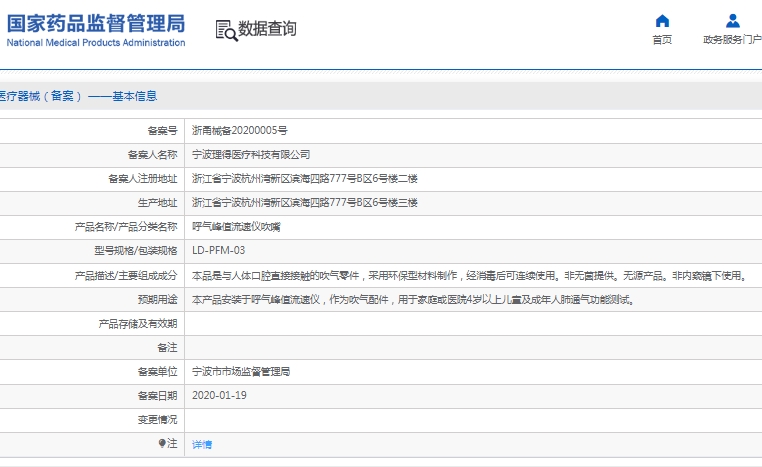The width and height of the screenshot is (762, 467).
Task: Select company name 宁波理得医疗科技有限公司
Action: click(x=251, y=155)
